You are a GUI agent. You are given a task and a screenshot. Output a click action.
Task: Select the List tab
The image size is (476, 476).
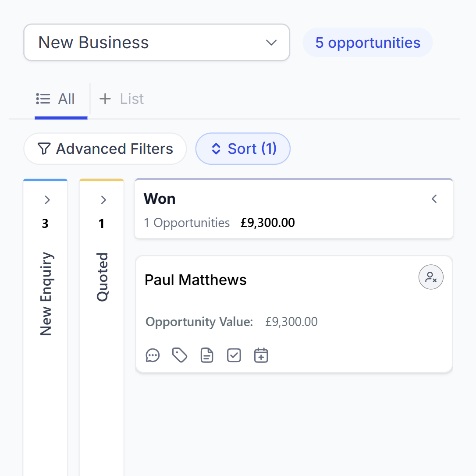(x=131, y=99)
